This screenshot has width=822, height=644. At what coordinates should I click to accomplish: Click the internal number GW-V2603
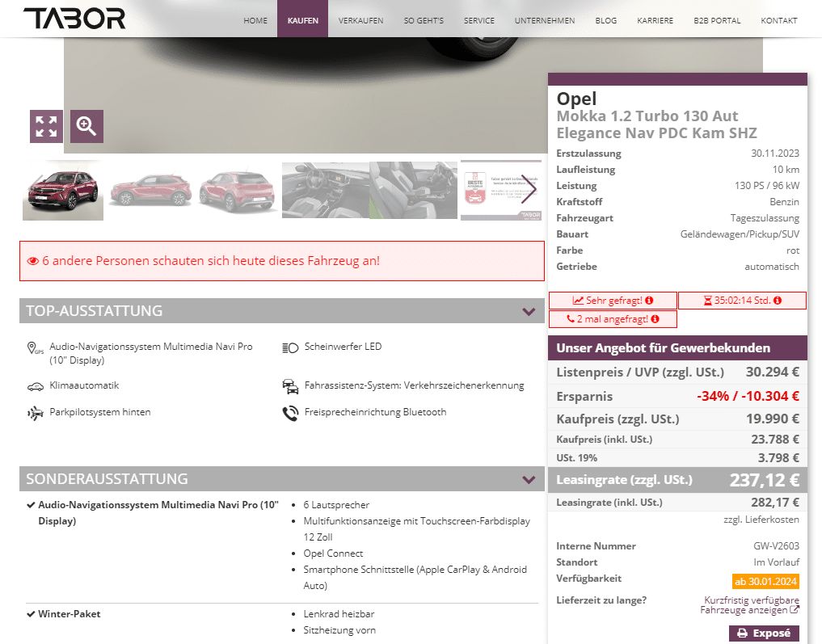777,546
